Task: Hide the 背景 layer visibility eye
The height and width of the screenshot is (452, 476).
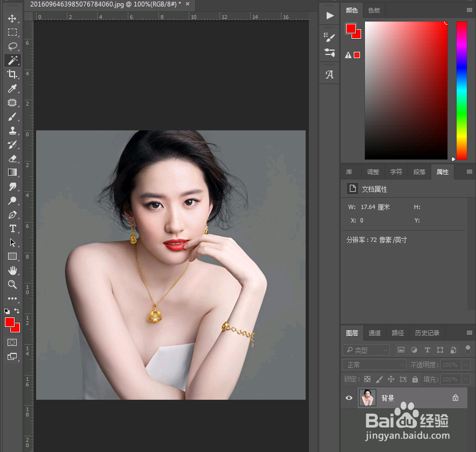Action: (x=349, y=398)
